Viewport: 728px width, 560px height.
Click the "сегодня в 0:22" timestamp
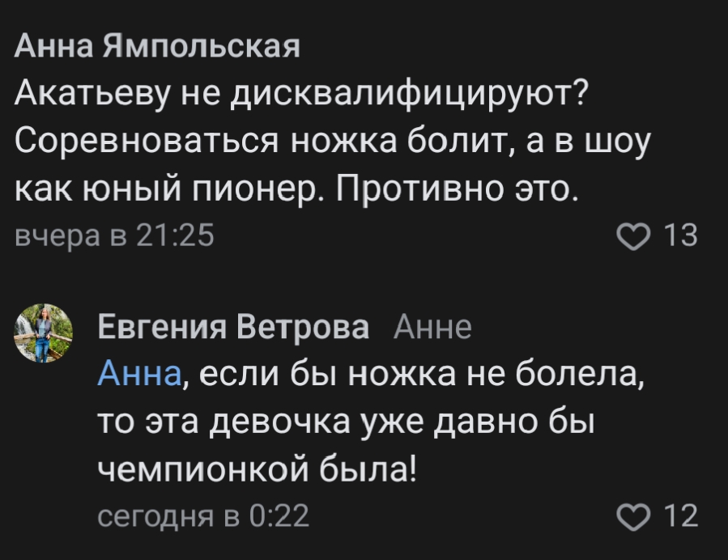point(203,515)
